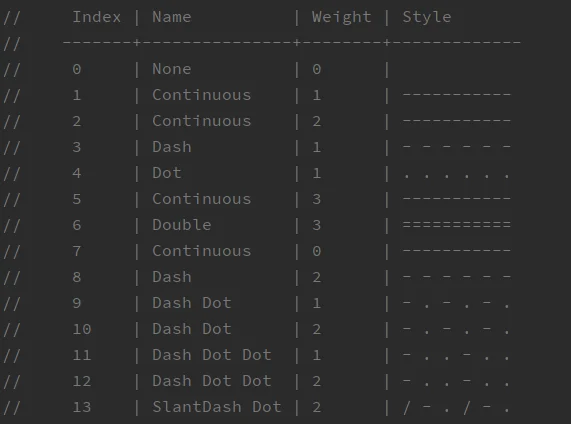The height and width of the screenshot is (424, 571).
Task: Click the slant dash style sample of row 13
Action: [x=456, y=408]
